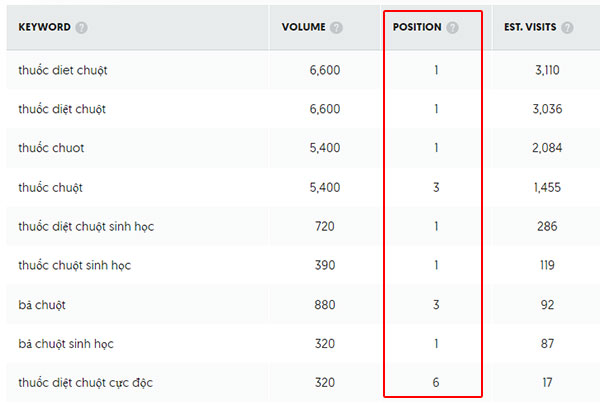Click the help icon next to KEYWORD
This screenshot has width=600, height=405.
click(x=81, y=28)
